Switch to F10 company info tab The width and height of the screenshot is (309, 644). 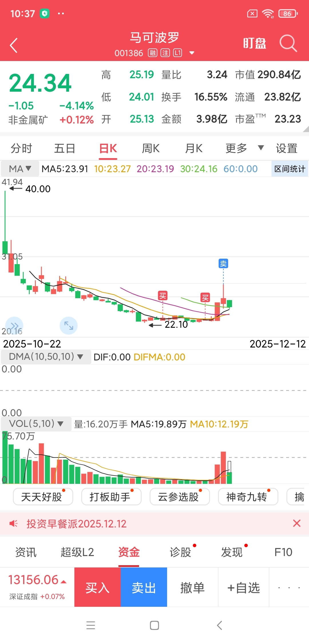point(283,552)
